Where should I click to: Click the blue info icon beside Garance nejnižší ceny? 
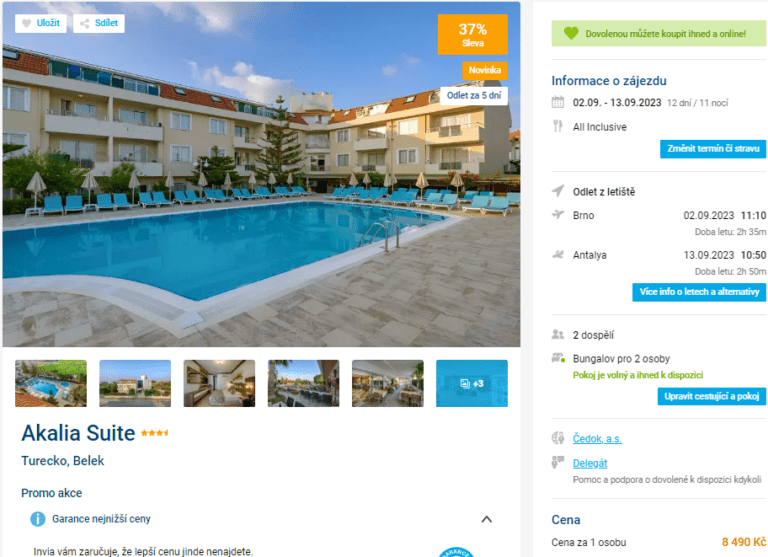click(x=38, y=519)
